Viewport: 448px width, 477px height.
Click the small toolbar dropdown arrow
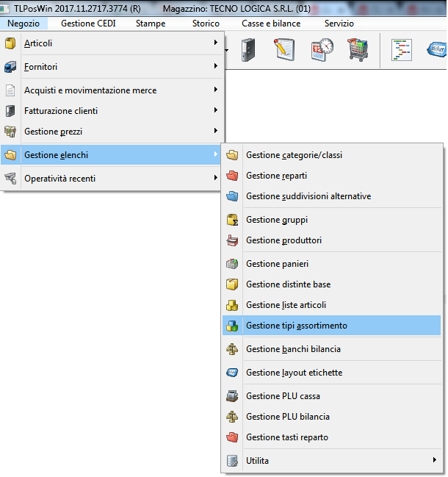[228, 51]
